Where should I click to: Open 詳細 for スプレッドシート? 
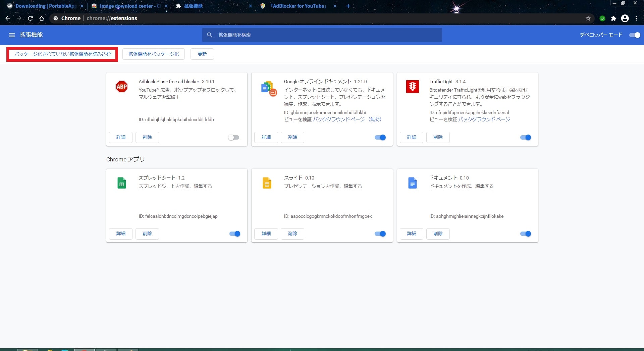(x=121, y=234)
